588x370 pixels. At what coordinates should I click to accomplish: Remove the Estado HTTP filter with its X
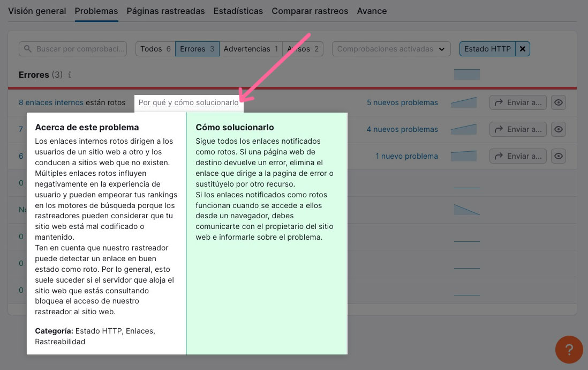click(x=522, y=49)
